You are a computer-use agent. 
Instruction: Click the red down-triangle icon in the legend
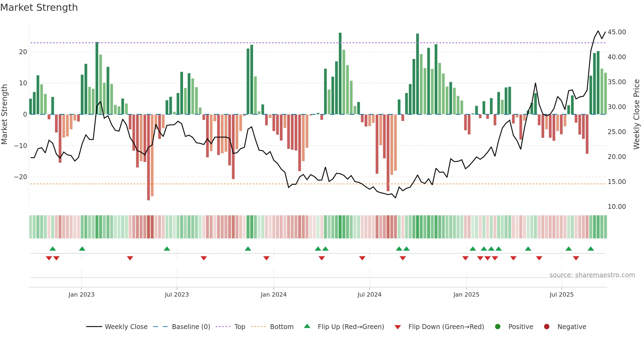398,327
